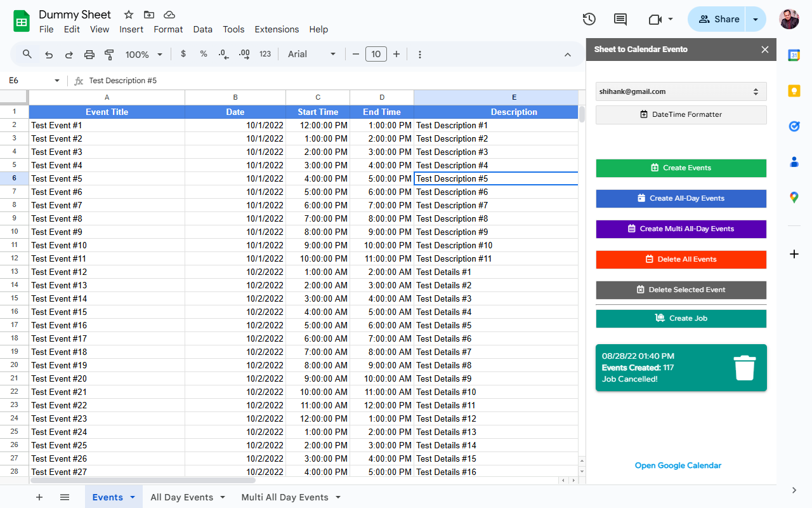This screenshot has width=812, height=508.
Task: Open the comments icon
Action: (620, 19)
